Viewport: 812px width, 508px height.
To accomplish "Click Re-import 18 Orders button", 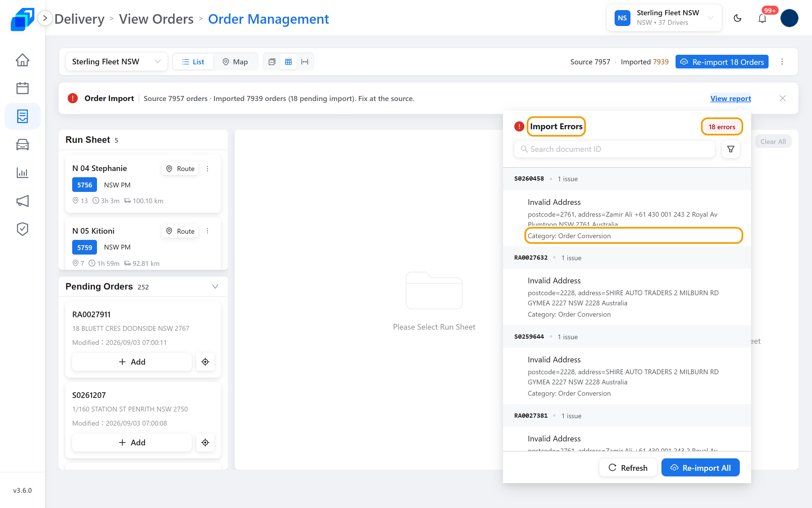I will point(722,62).
